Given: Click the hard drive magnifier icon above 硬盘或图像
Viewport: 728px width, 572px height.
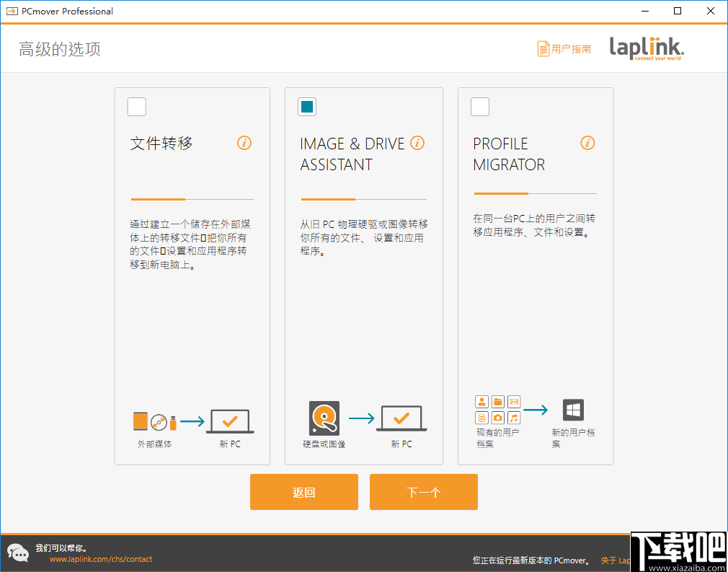Looking at the screenshot, I should 324,418.
